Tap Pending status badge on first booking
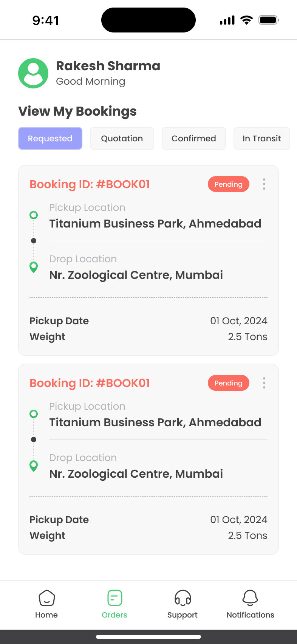 (x=228, y=184)
